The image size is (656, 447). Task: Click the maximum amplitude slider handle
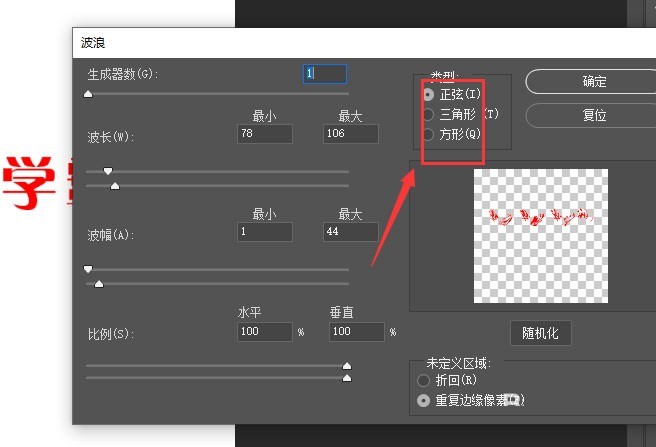(x=99, y=284)
